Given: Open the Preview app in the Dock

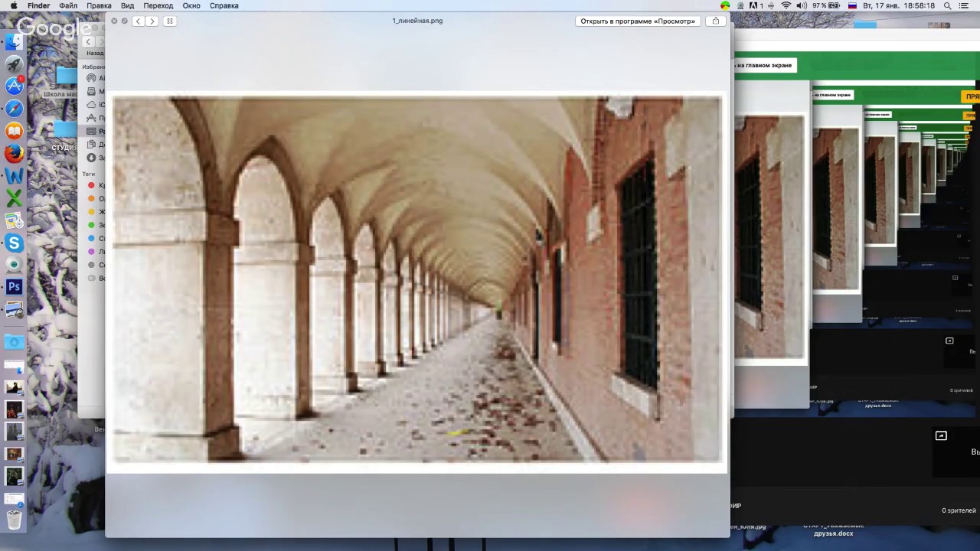Looking at the screenshot, I should click(15, 310).
